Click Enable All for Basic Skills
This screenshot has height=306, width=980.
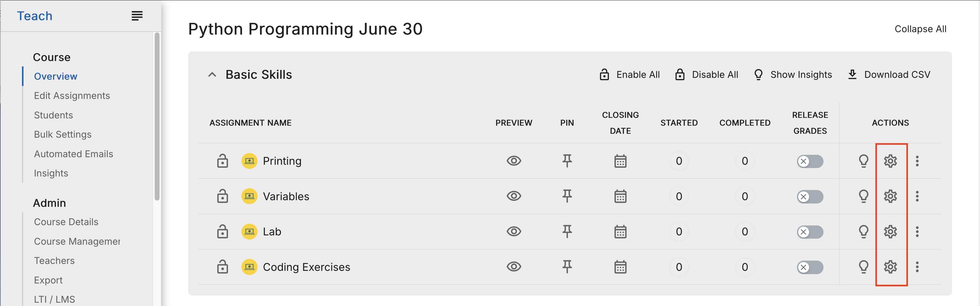[x=630, y=75]
